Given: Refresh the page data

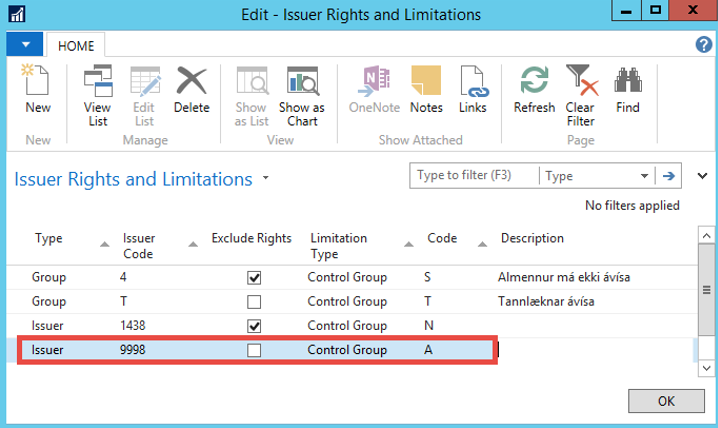Looking at the screenshot, I should (534, 90).
